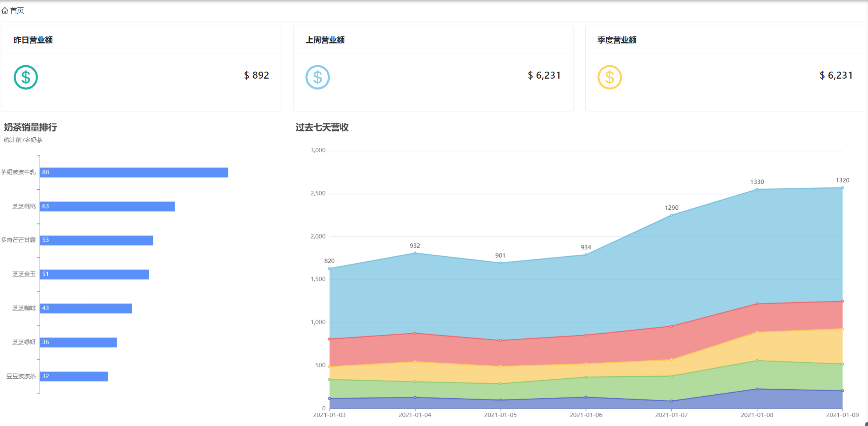Click the data point labeled 1330
The height and width of the screenshot is (426, 868).
point(757,189)
